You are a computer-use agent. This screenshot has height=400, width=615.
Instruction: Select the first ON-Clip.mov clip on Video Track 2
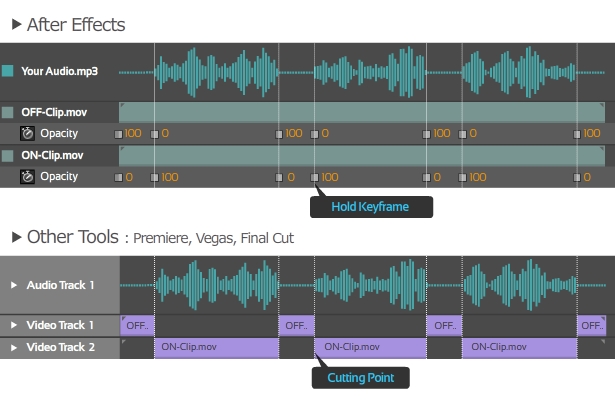pos(217,348)
